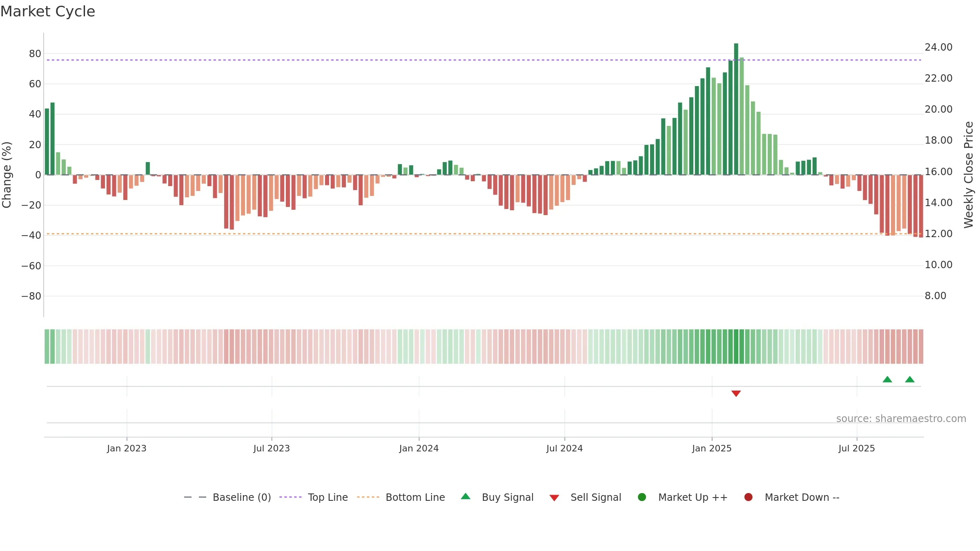Click the 24.00 price tick on the right axis
This screenshot has height=551, width=980.
click(938, 47)
